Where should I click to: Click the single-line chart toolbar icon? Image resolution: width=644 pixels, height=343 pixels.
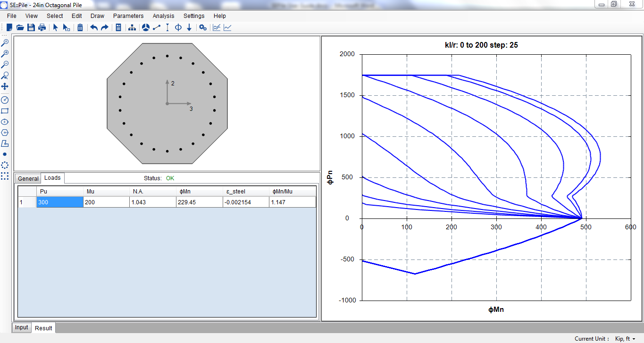(x=227, y=27)
